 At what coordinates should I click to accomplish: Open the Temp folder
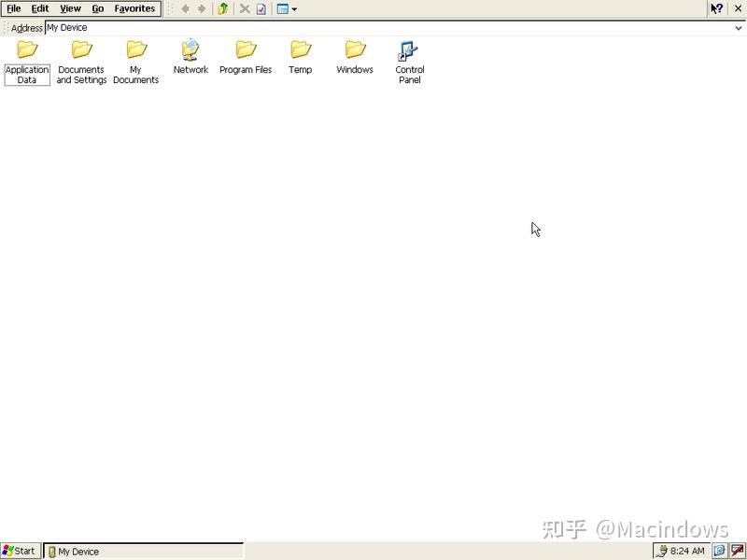coord(300,53)
